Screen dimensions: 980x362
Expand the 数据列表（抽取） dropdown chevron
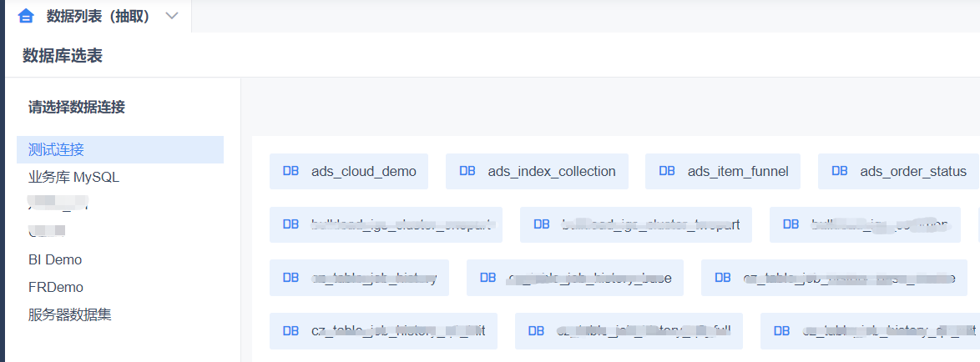pos(172,16)
